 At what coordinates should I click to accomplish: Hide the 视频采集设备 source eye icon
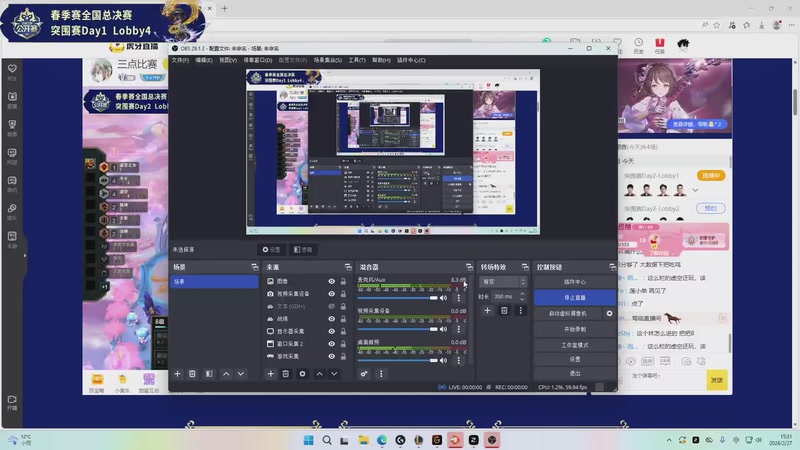332,294
